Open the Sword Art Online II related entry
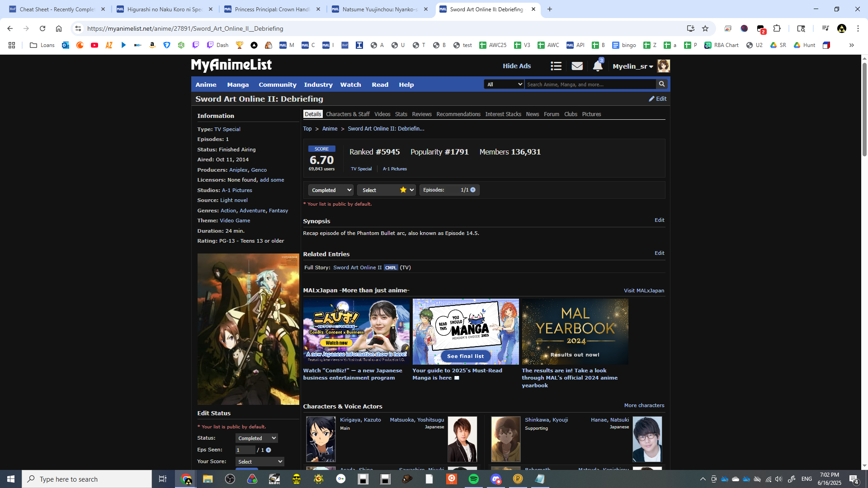Screen dimensions: 868x488 (357, 267)
